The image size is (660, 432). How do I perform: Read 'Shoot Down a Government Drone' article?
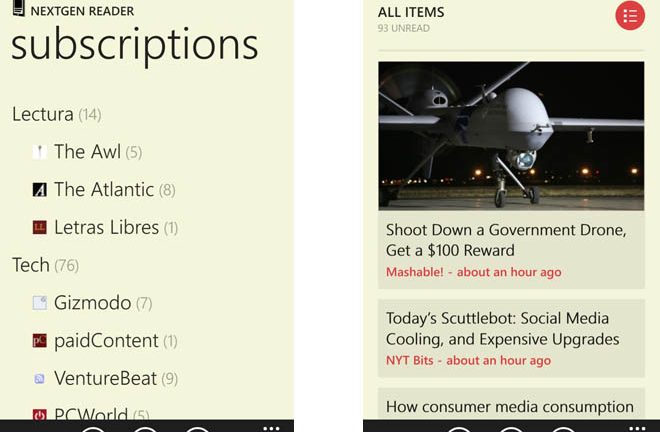click(x=506, y=240)
